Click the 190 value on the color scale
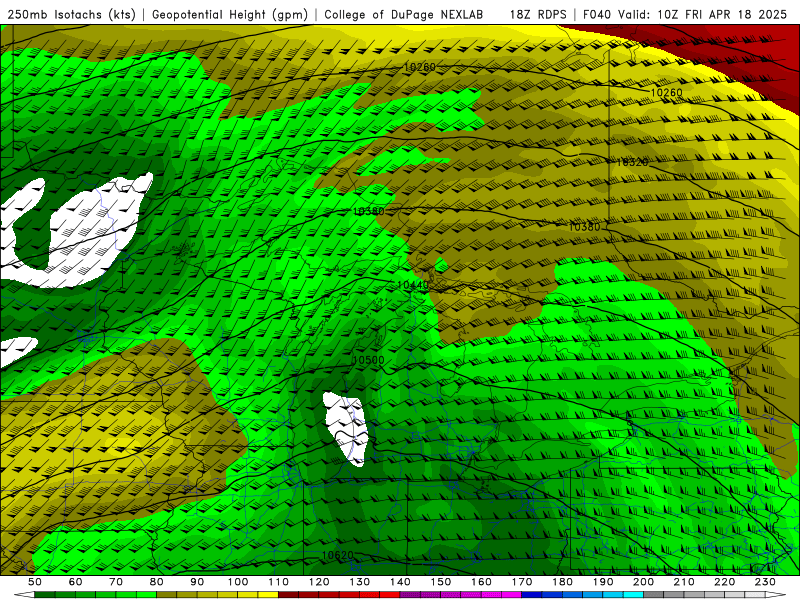The width and height of the screenshot is (800, 600). tap(603, 582)
